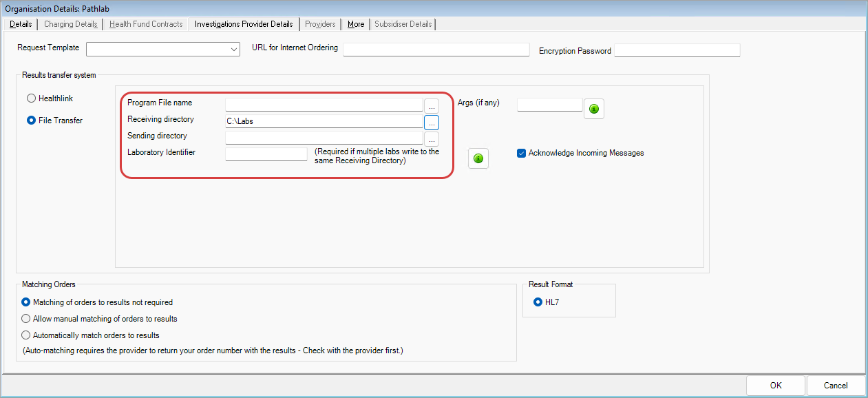Open the Health Fund Contracts tab

146,24
